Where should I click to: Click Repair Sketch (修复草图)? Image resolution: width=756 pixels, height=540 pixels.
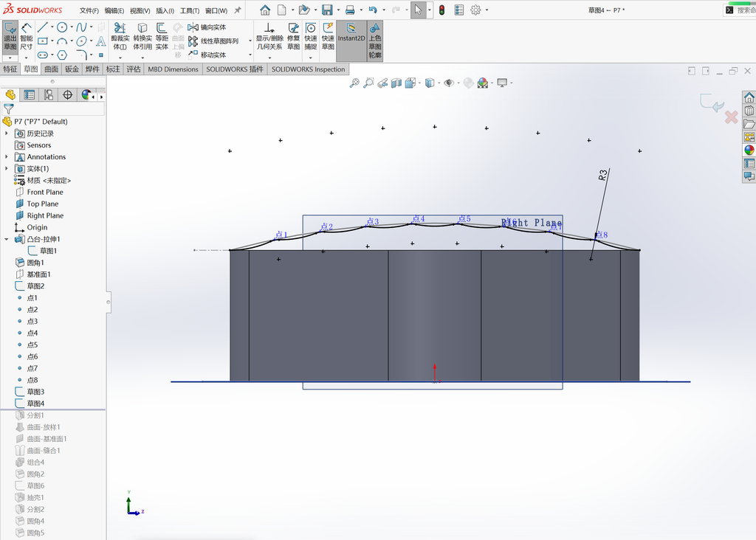pyautogui.click(x=294, y=37)
